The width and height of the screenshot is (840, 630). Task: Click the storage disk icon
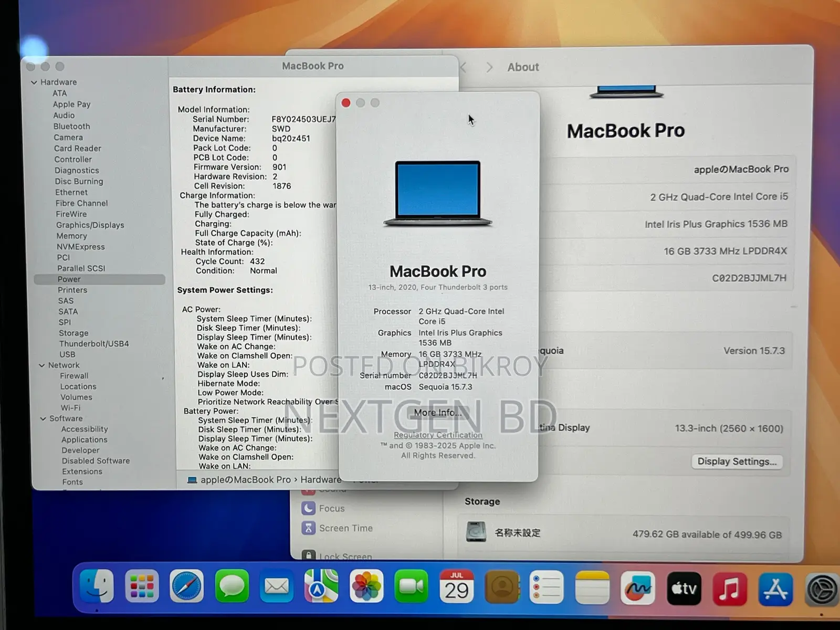click(476, 532)
